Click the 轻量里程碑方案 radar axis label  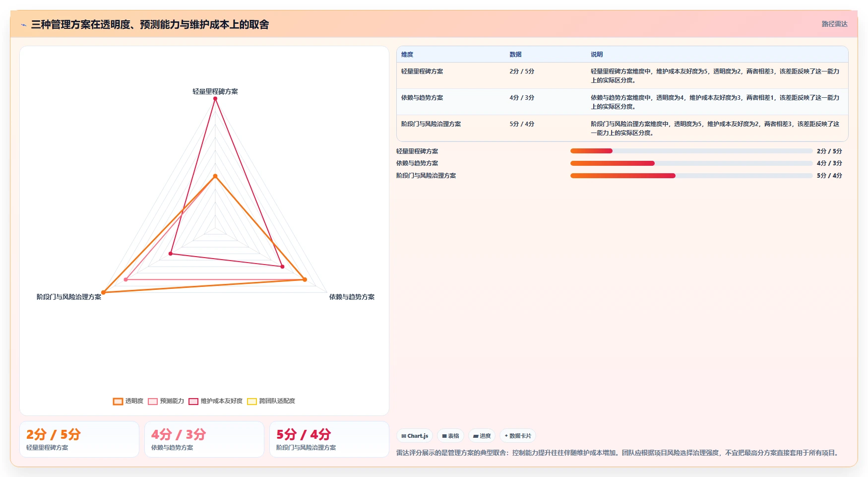point(215,91)
